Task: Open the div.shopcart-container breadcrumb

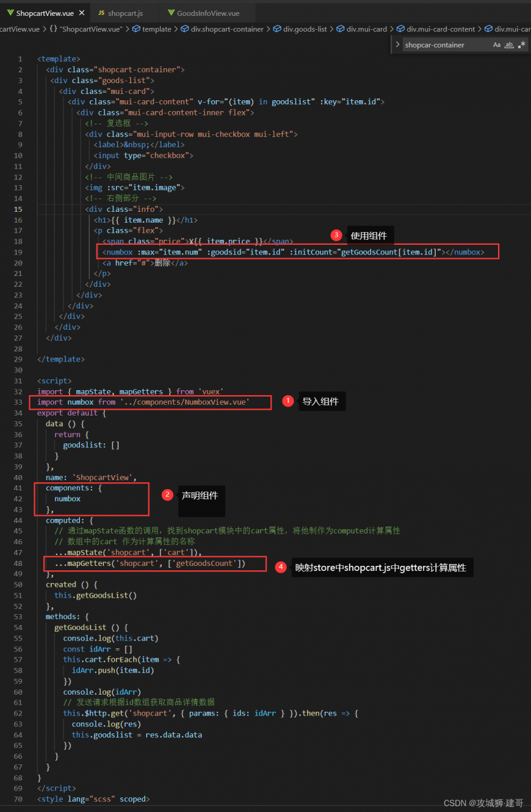Action: (x=221, y=29)
